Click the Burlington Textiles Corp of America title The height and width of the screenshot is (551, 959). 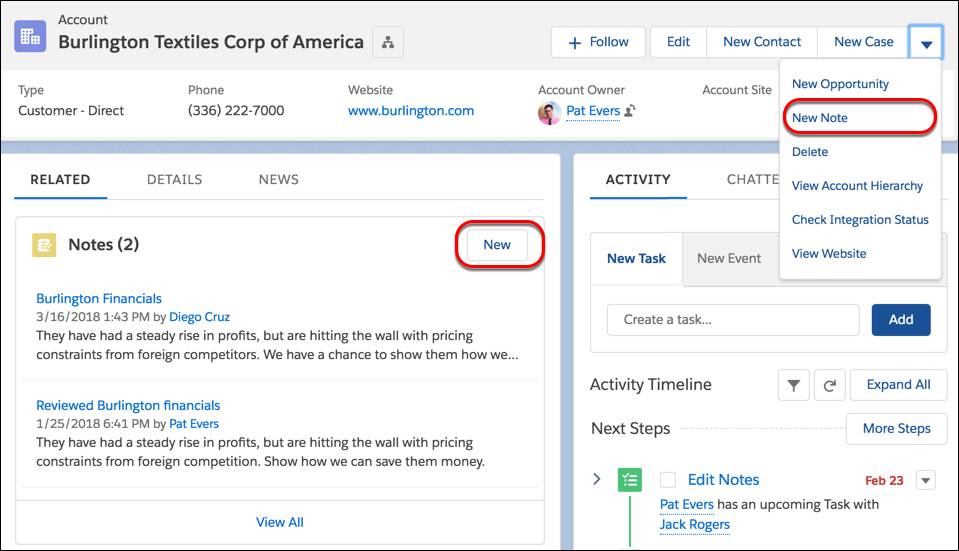(211, 42)
